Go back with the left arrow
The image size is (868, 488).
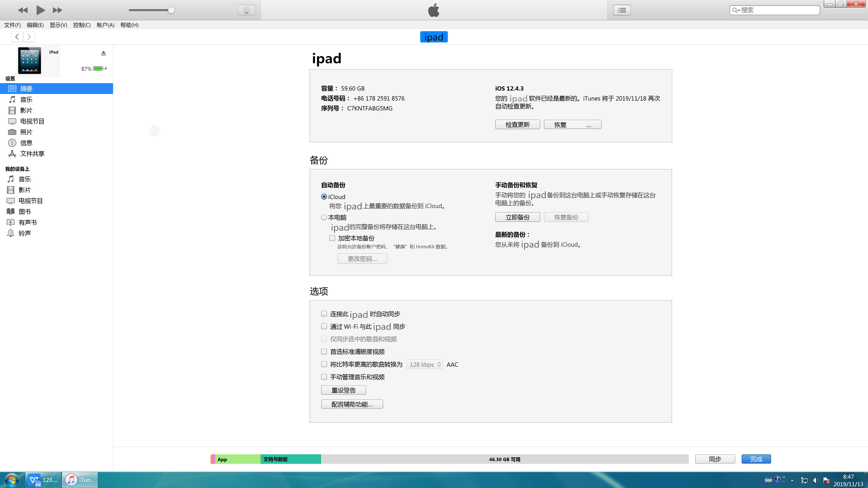coord(17,37)
